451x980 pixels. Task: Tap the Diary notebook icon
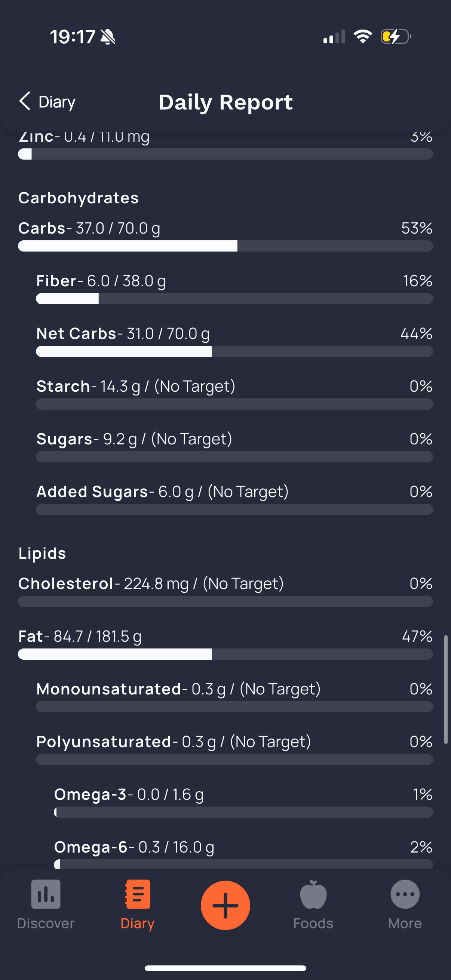[x=137, y=894]
